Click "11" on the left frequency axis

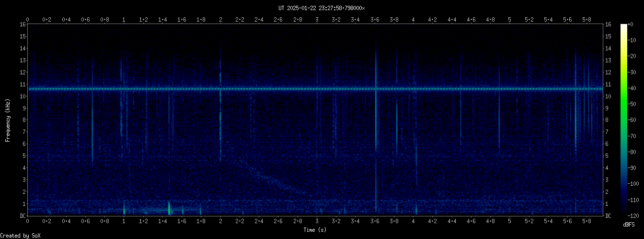[22, 84]
